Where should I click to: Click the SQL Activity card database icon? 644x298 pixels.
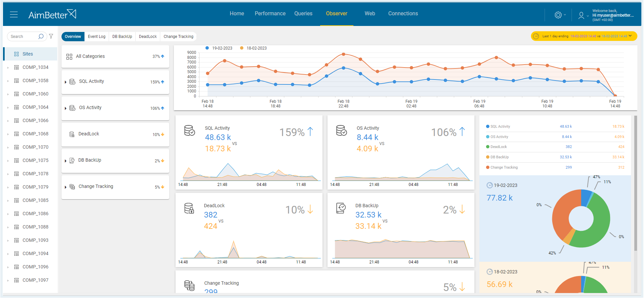(190, 130)
